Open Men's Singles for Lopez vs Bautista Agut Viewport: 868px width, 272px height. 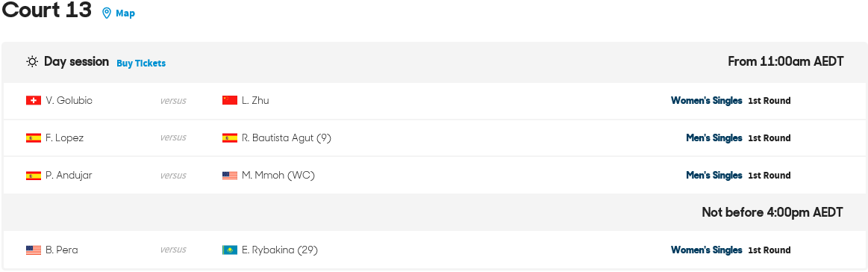714,138
